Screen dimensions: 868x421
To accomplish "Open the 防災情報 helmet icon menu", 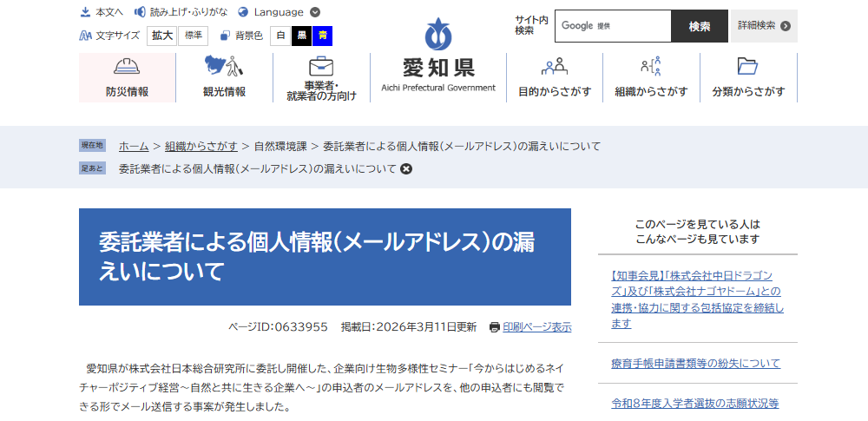I will point(128,67).
